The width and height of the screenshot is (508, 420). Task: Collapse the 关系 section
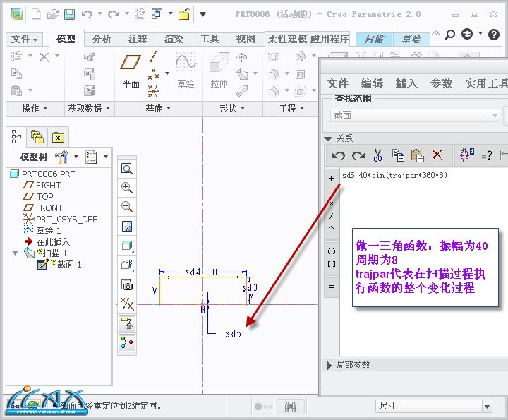click(328, 139)
